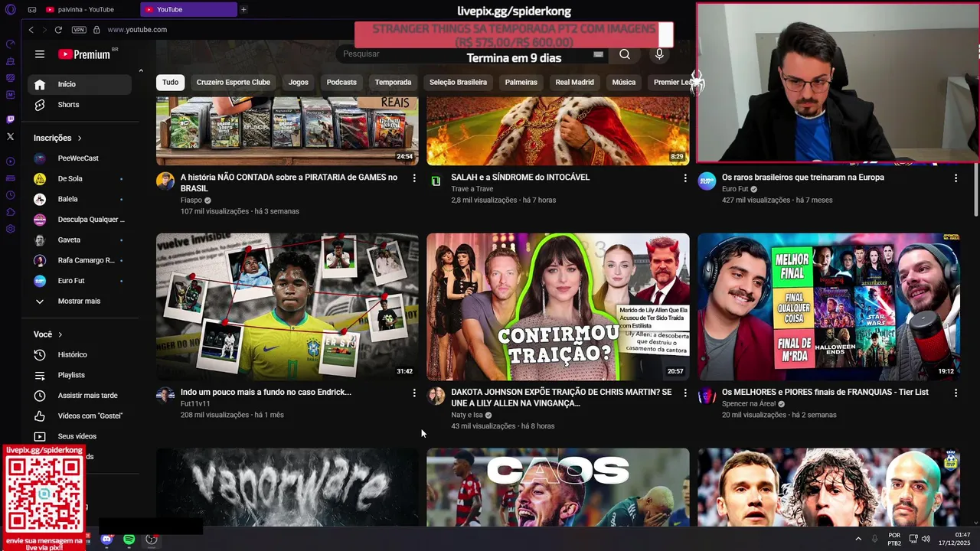
Task: Open Assistir mais tarde list
Action: point(79,396)
